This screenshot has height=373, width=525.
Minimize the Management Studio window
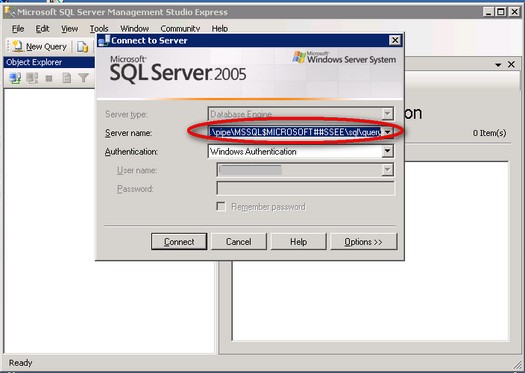489,12
